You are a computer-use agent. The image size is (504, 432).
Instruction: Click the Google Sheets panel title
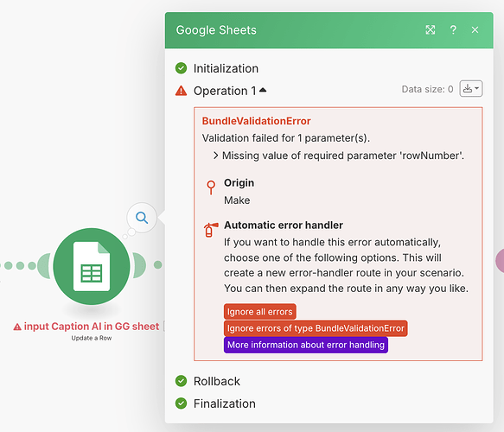tap(216, 30)
